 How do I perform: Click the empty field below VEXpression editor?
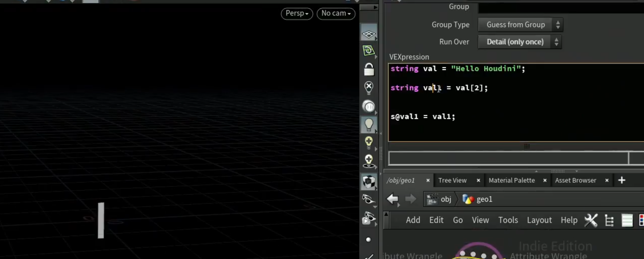508,158
